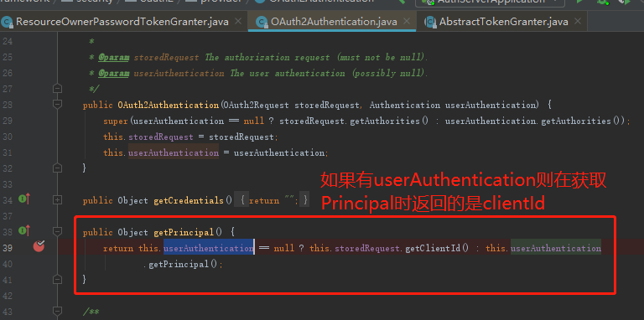This screenshot has height=320, width=644.
Task: Click line number 33 in the gutter
Action: [8, 184]
